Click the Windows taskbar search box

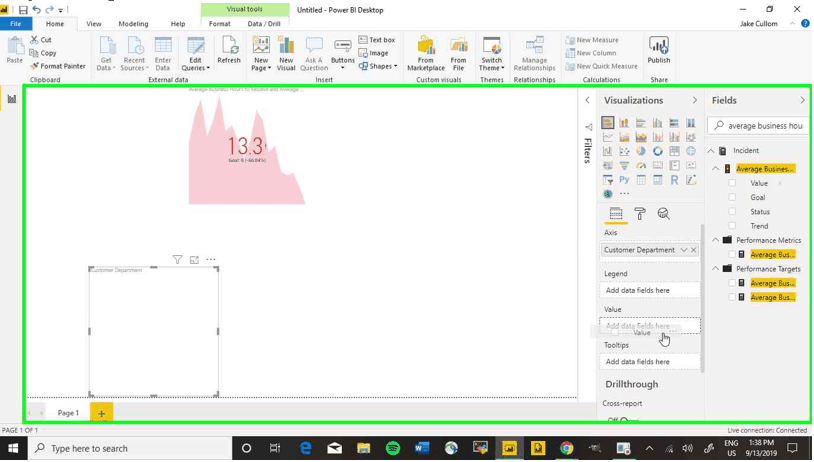pyautogui.click(x=130, y=449)
